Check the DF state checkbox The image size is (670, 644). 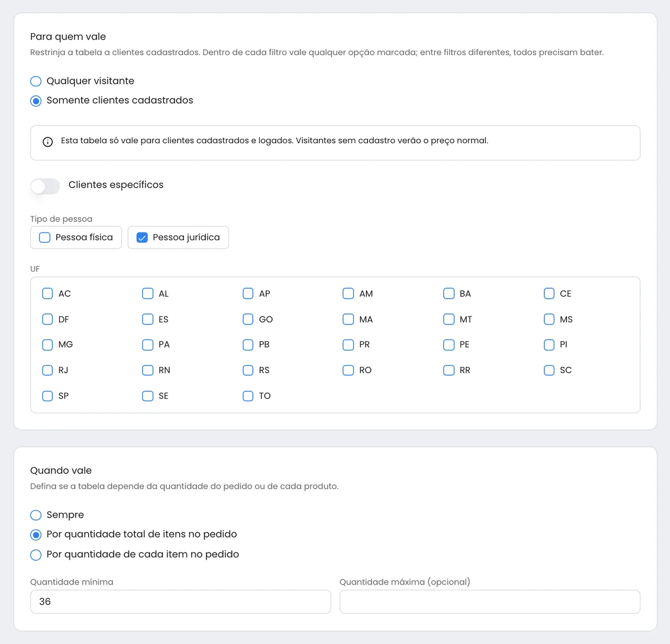click(47, 319)
